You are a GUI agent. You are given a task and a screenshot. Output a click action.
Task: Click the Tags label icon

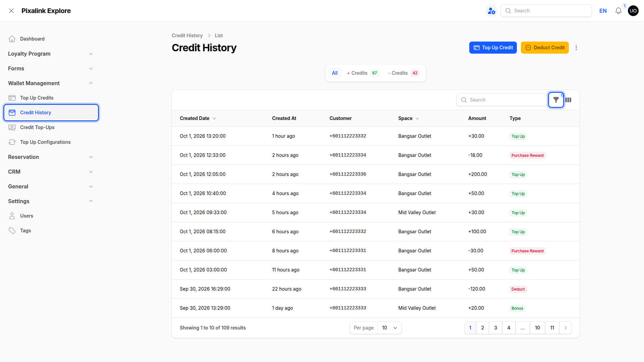12,231
